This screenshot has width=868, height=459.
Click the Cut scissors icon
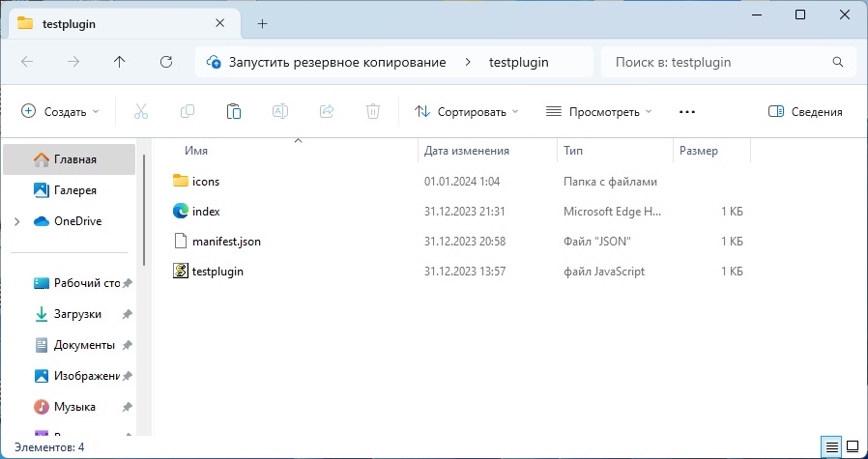pyautogui.click(x=141, y=112)
